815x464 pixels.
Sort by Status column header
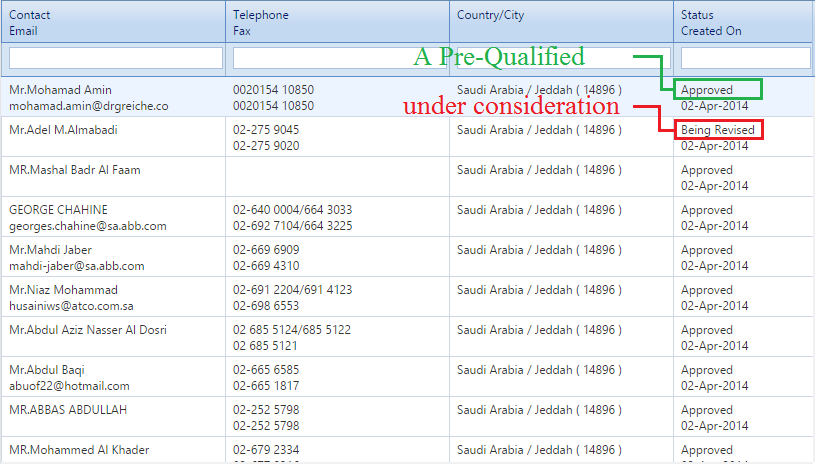697,15
